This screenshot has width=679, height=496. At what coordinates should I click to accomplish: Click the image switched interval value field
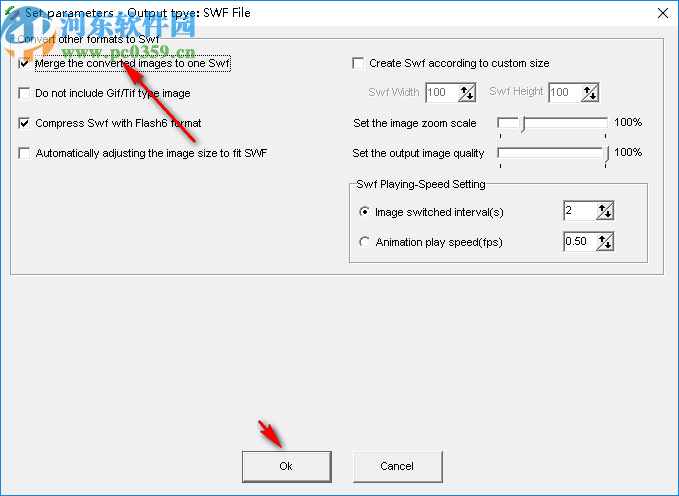580,211
